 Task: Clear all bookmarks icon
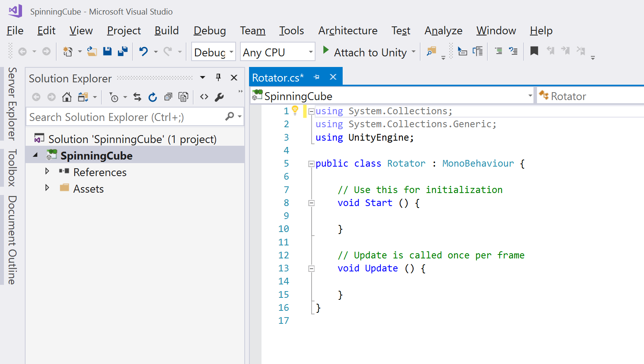(x=581, y=51)
